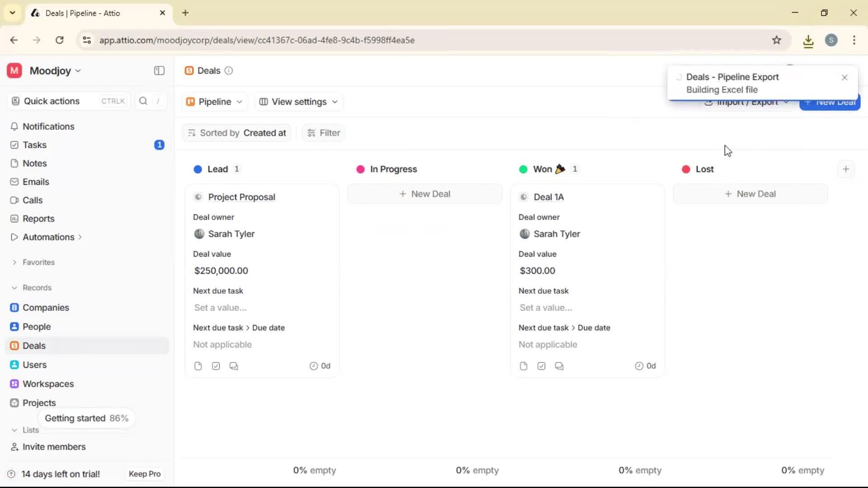Click the Keep Pro trial button

click(x=144, y=474)
